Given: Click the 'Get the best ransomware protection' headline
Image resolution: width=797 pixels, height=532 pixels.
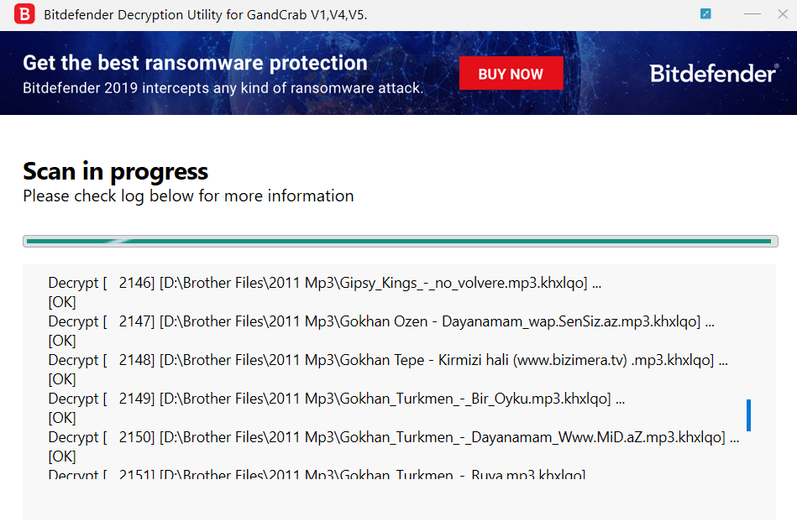Looking at the screenshot, I should (195, 63).
